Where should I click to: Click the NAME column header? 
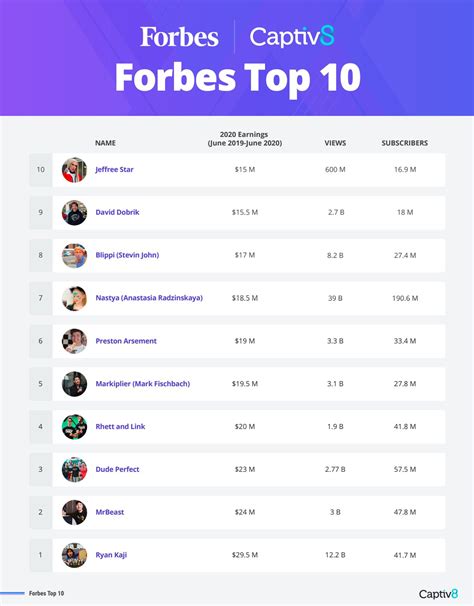pyautogui.click(x=105, y=143)
